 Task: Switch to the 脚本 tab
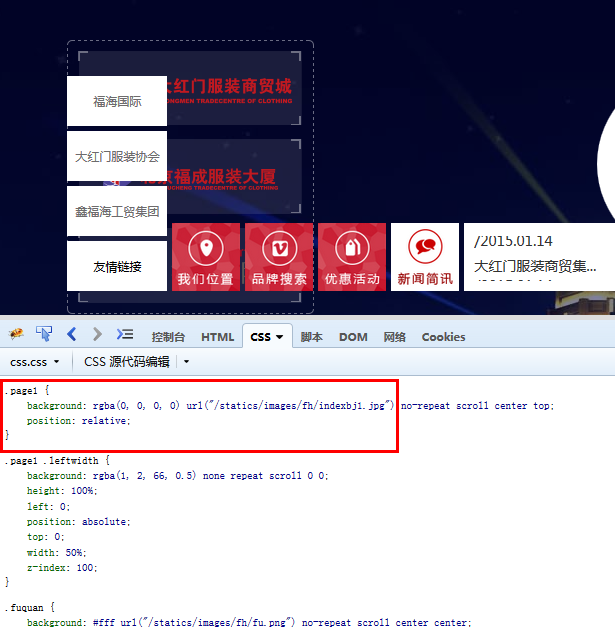tap(312, 337)
